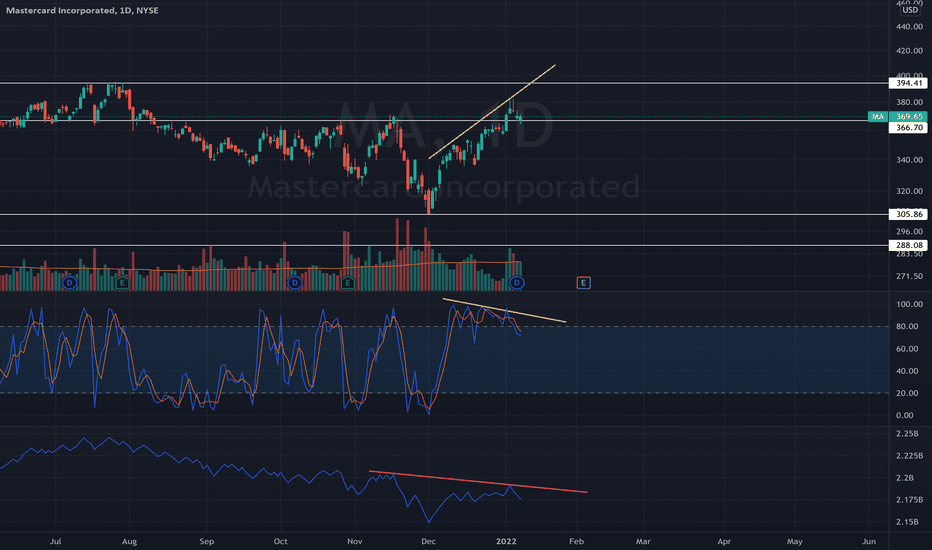The height and width of the screenshot is (550, 932).
Task: Click the earnings E marker in late July
Action: [122, 282]
